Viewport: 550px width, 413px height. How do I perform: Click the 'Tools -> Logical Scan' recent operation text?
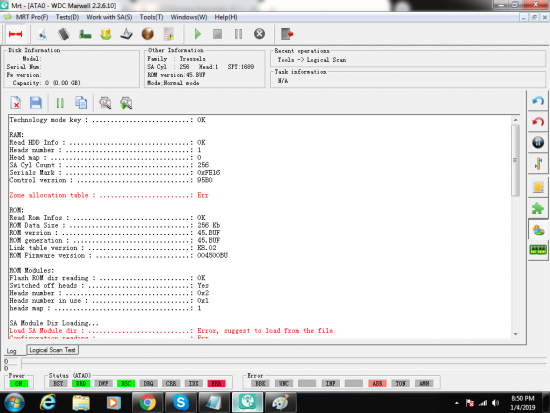(x=312, y=60)
